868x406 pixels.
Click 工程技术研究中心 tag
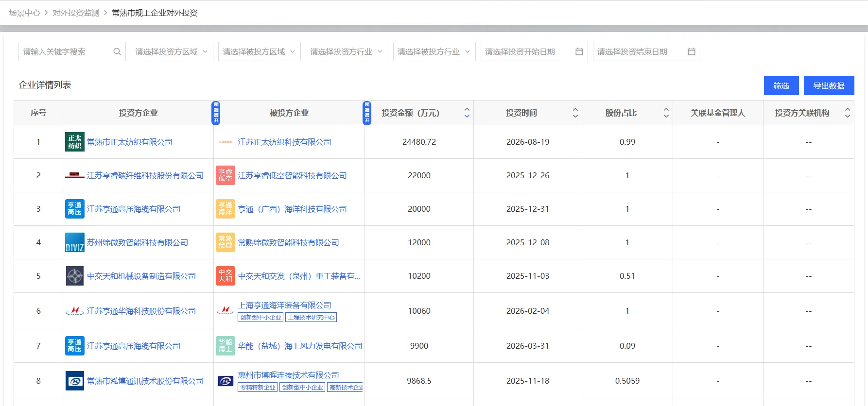tap(312, 318)
